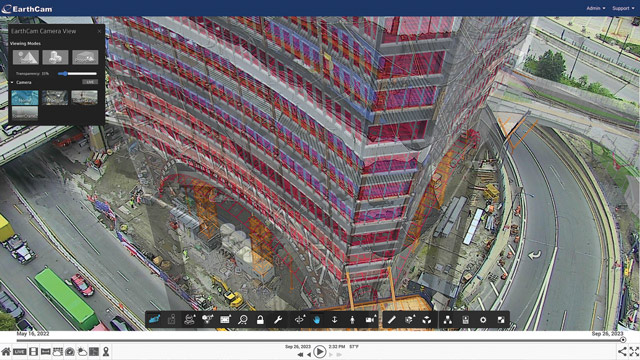This screenshot has width=640, height=360.
Task: Open the model hierarchy tree icon
Action: point(448,320)
